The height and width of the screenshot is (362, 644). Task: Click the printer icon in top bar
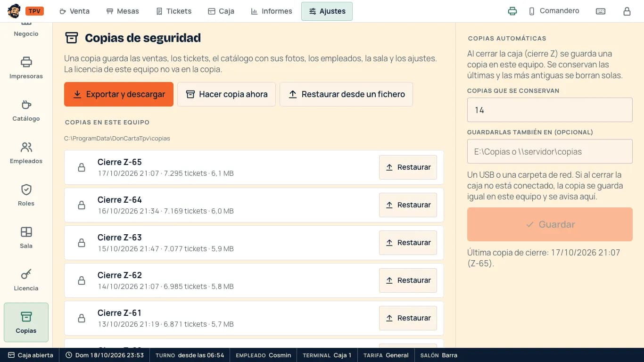[x=512, y=11]
